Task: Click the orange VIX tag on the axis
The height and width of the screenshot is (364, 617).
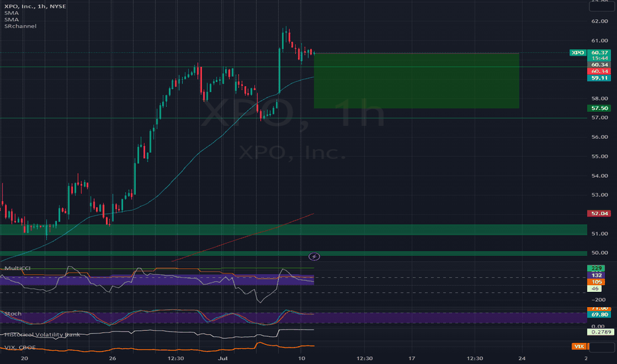Action: click(579, 346)
